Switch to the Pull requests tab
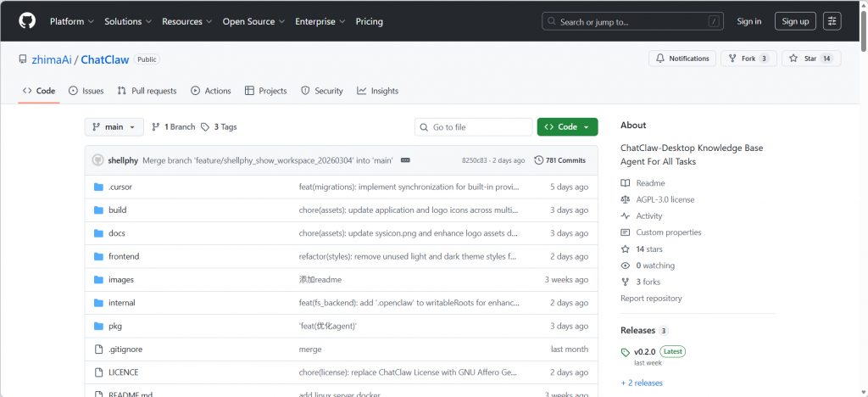The image size is (868, 397). (147, 91)
